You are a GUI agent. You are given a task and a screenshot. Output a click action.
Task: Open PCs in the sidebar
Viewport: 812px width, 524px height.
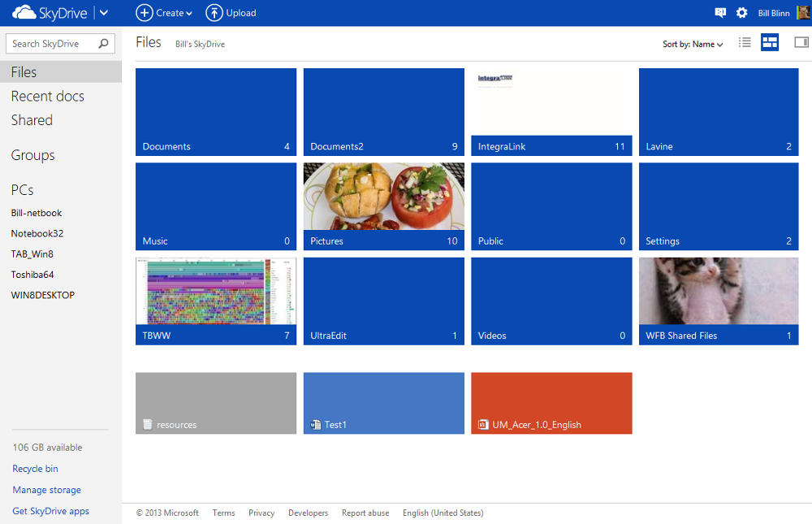coord(22,190)
